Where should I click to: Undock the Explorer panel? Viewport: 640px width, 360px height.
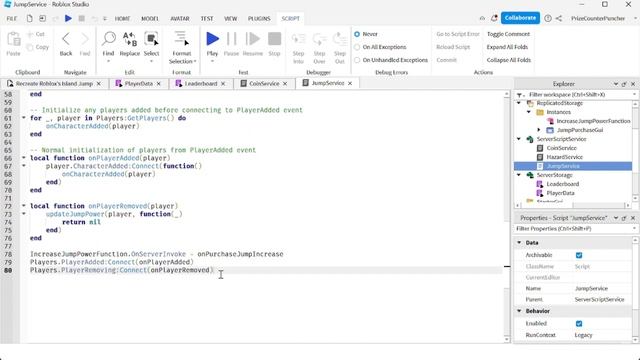pos(624,84)
